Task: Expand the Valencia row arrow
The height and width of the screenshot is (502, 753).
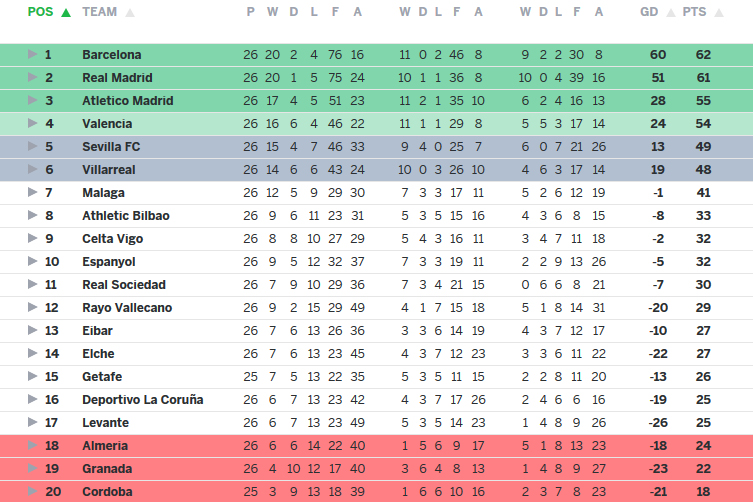Action: click(x=32, y=124)
